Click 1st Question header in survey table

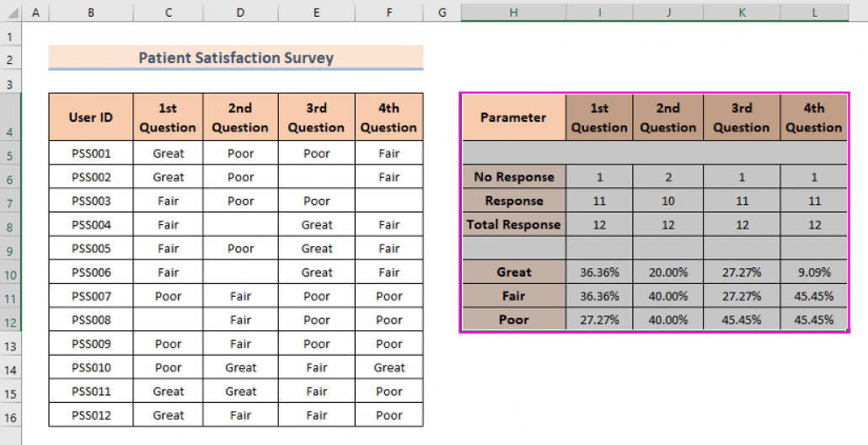point(168,117)
